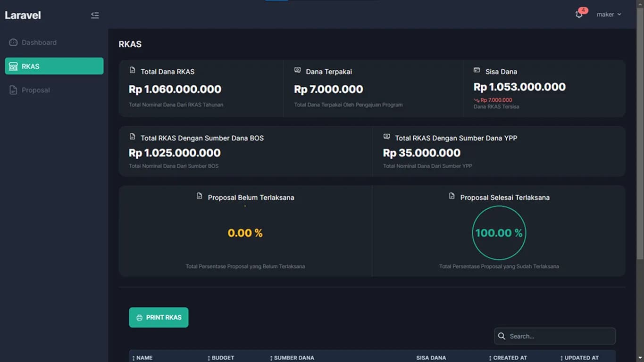Click the Sisa Dana card icon
The width and height of the screenshot is (644, 362).
[477, 70]
